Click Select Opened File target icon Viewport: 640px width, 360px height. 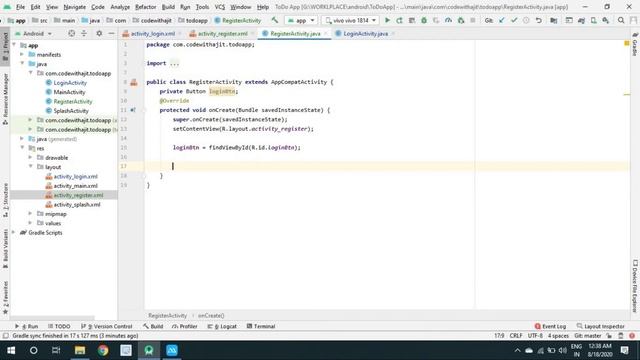(x=71, y=33)
